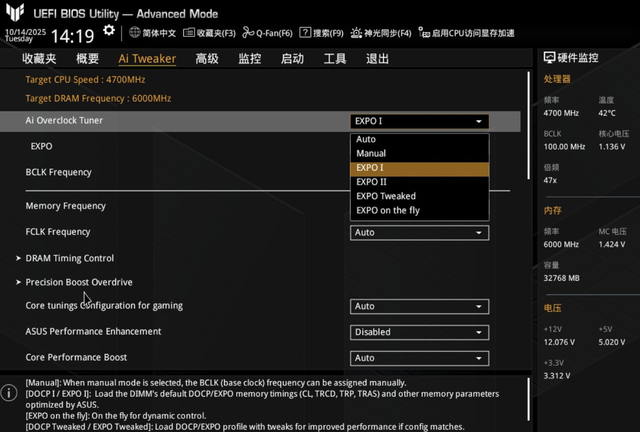
Task: Select the BCLK Frequency row
Action: [58, 172]
